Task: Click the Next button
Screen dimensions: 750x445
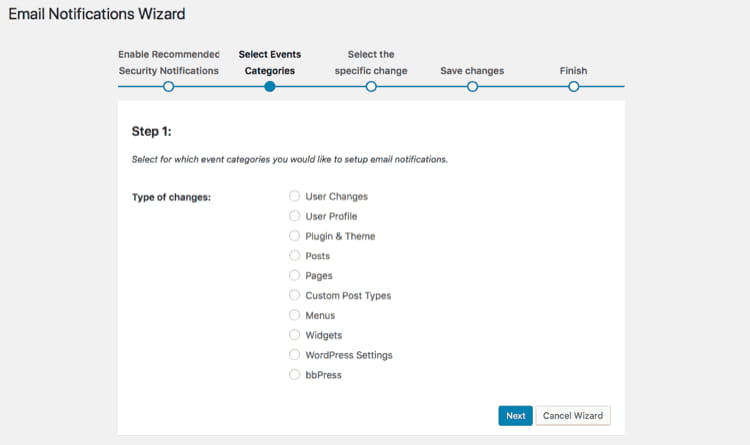Action: click(x=515, y=416)
